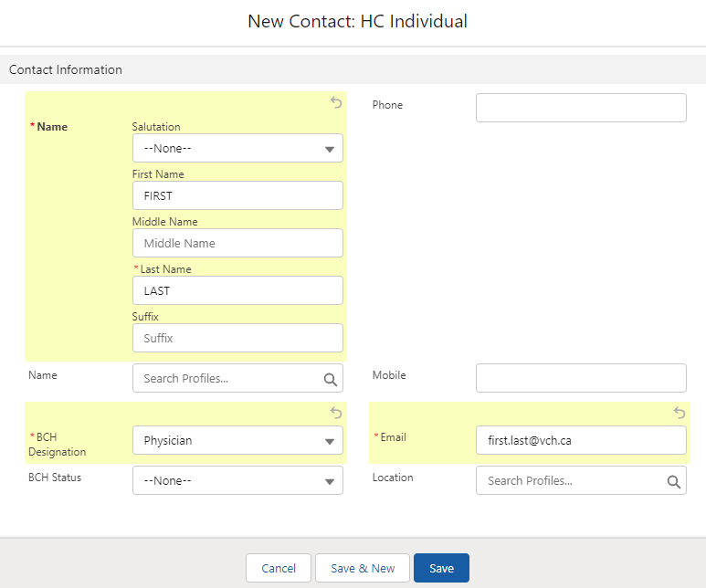This screenshot has width=706, height=588.
Task: Click the Email input field
Action: (x=581, y=440)
